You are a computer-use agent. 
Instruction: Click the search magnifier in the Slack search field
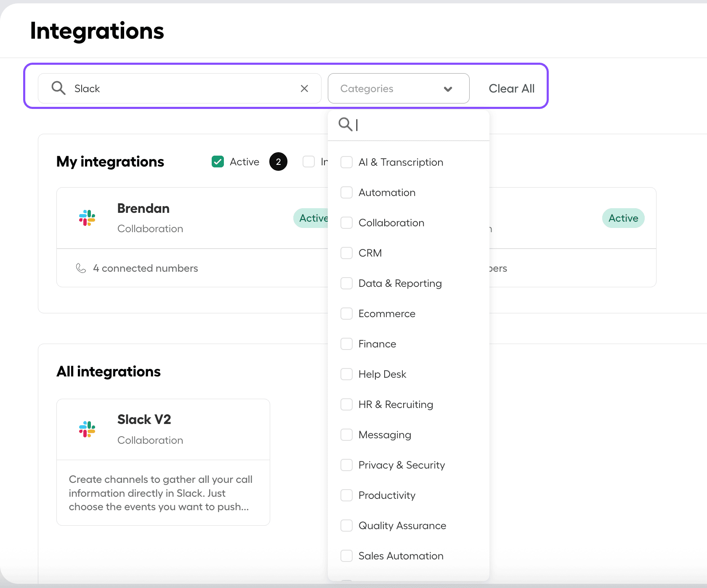coord(58,88)
